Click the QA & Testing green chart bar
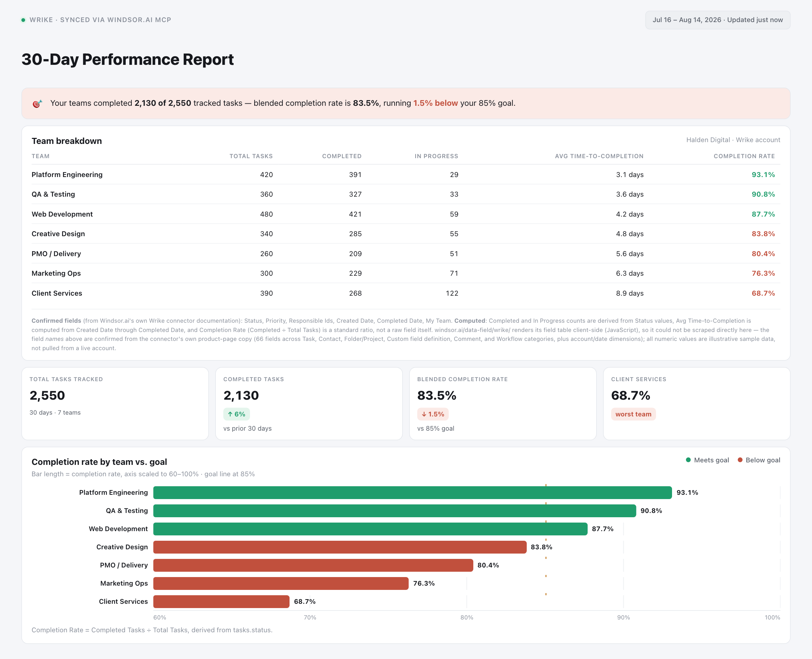 coord(395,510)
